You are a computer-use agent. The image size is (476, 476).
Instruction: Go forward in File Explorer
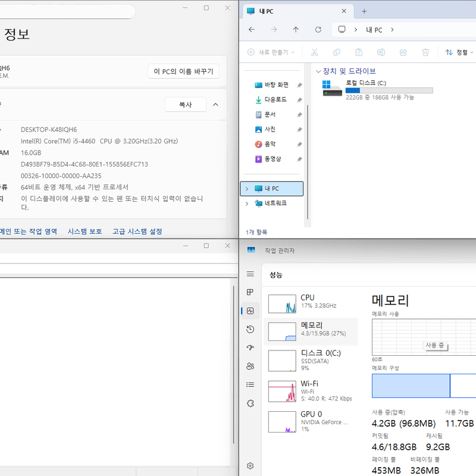point(274,29)
